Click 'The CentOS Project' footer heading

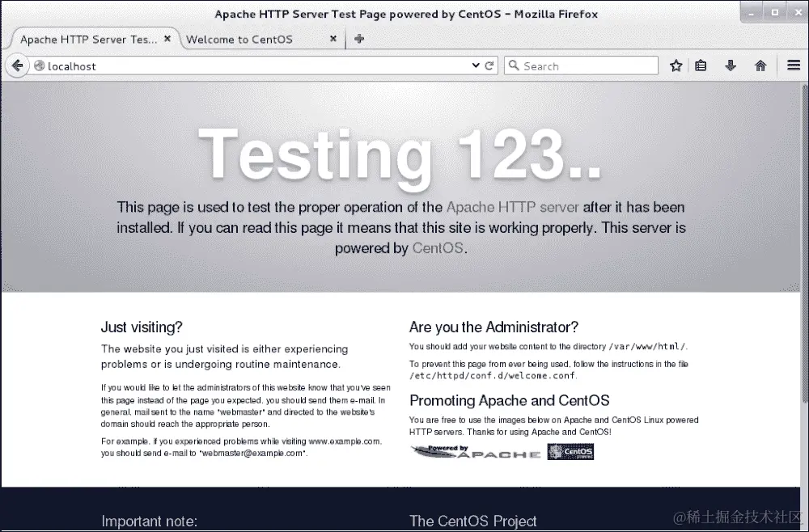[x=473, y=521]
